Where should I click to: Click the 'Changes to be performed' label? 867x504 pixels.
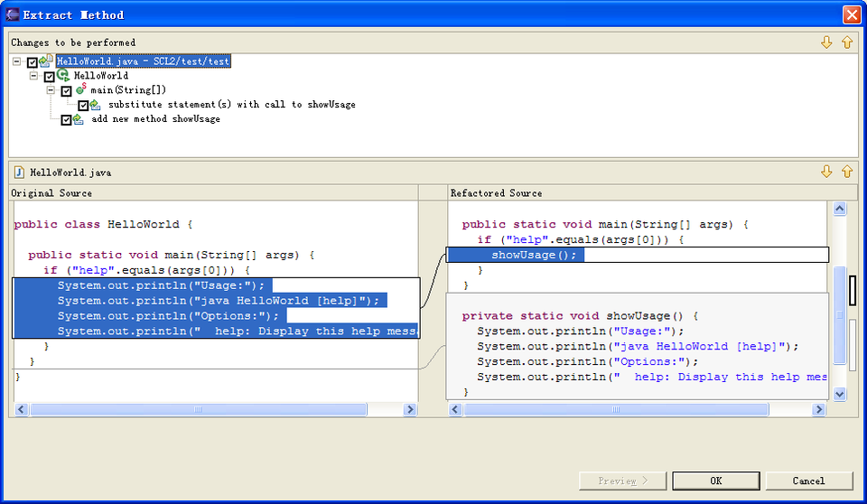point(73,42)
